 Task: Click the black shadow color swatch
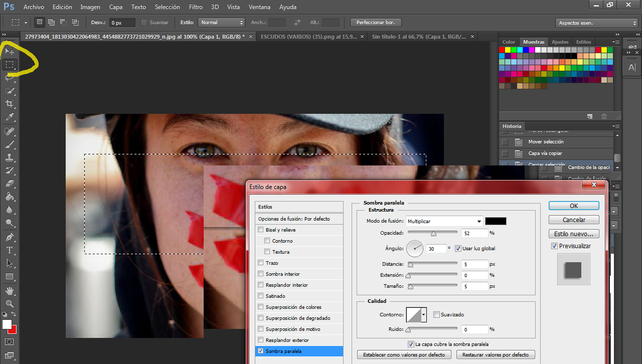pyautogui.click(x=496, y=221)
